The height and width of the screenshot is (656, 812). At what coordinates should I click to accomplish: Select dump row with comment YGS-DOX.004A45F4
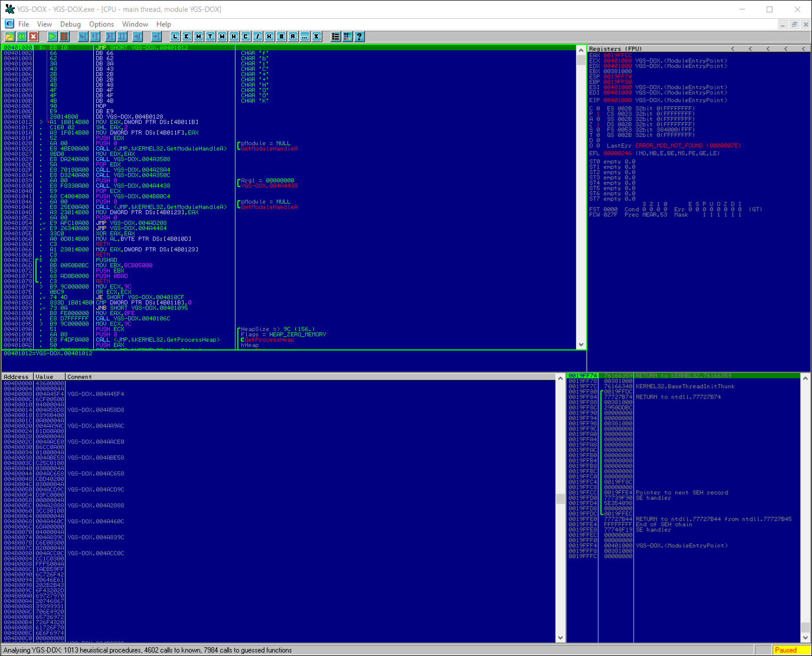279,394
